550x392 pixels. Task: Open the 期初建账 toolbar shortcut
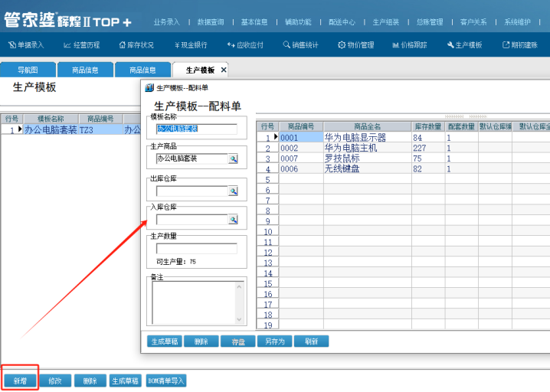520,45
